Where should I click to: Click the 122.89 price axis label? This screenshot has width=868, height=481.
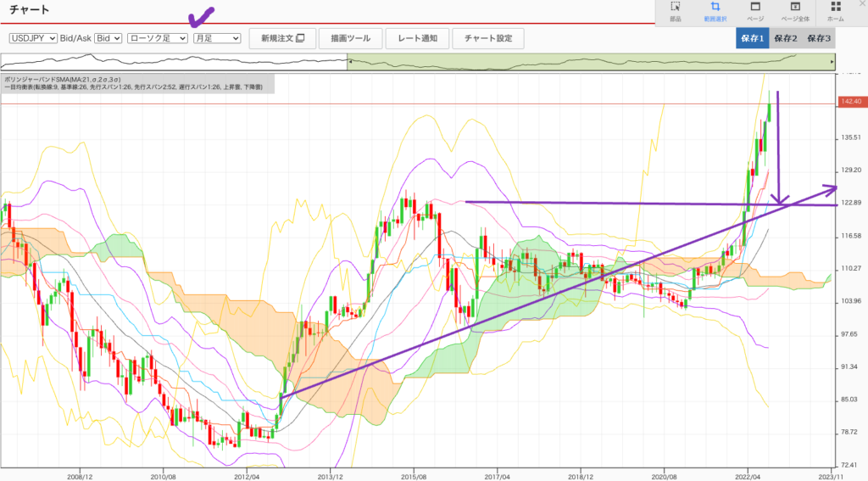coord(851,203)
